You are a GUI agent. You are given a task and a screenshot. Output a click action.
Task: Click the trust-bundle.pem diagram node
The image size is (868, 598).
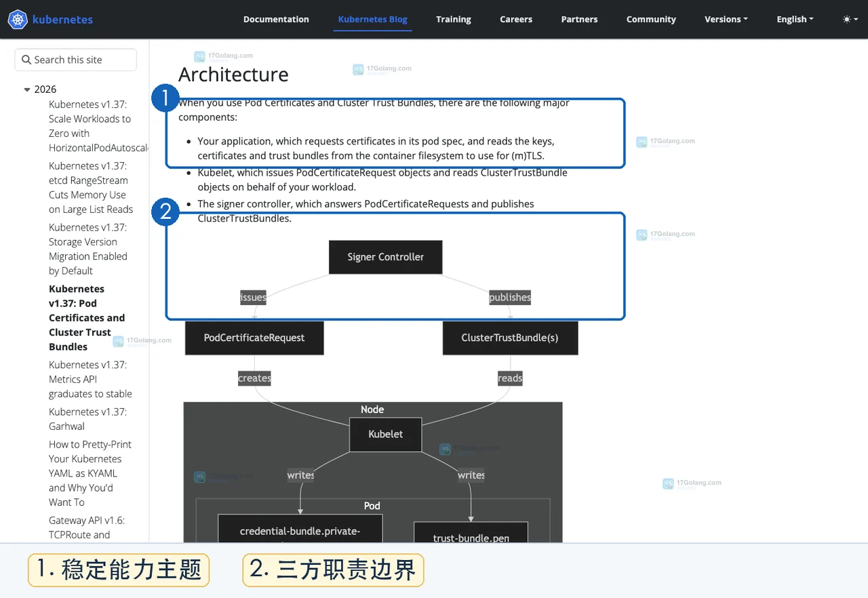(471, 532)
